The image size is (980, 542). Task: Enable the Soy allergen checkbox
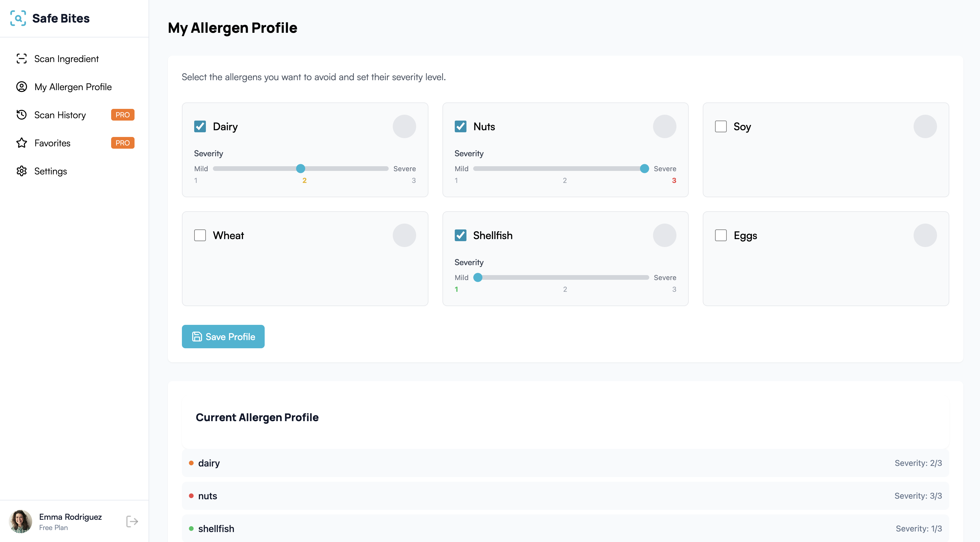[721, 126]
